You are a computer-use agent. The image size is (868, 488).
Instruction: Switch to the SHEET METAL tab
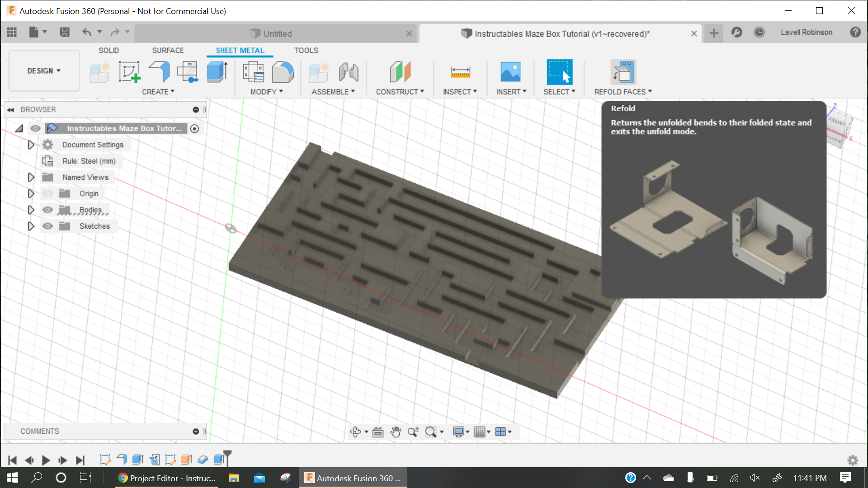click(240, 51)
